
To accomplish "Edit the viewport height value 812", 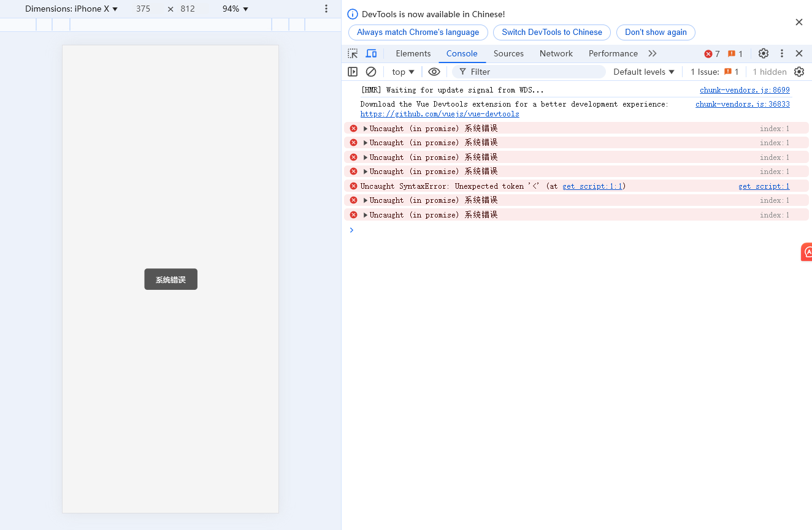I will (188, 9).
